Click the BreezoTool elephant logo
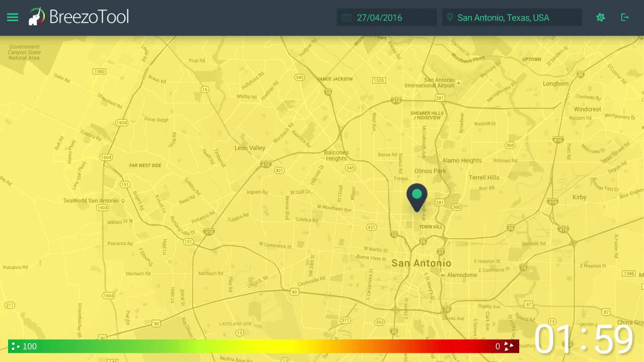This screenshot has height=362, width=644. pyautogui.click(x=36, y=17)
